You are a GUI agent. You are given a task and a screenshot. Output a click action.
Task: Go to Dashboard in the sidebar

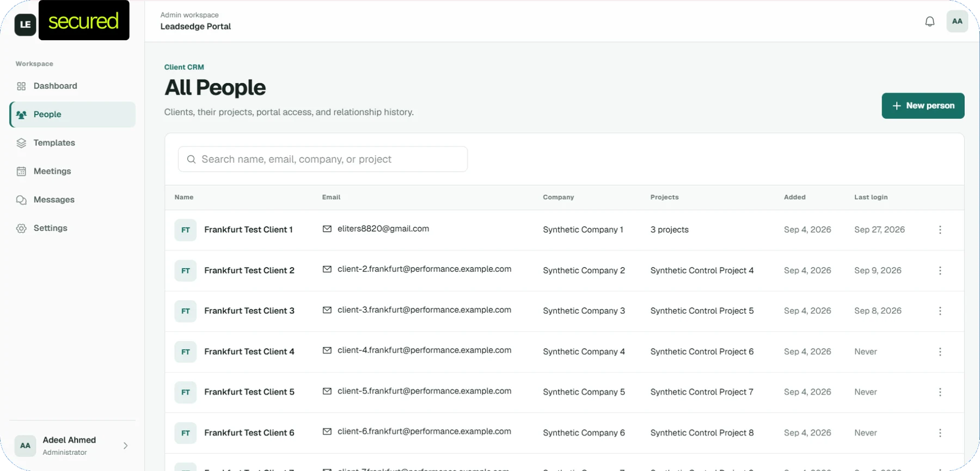(x=72, y=86)
